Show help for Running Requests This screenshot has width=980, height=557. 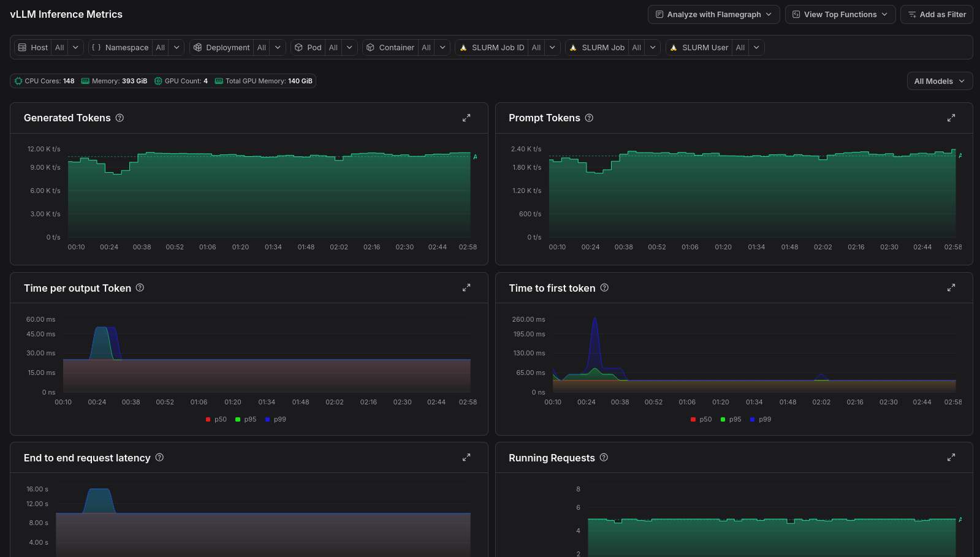[x=604, y=457]
